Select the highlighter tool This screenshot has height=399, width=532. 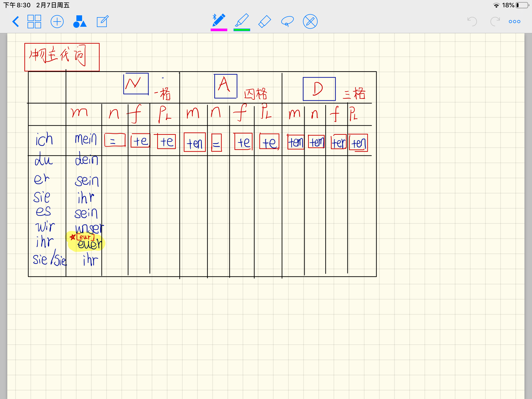(x=242, y=20)
